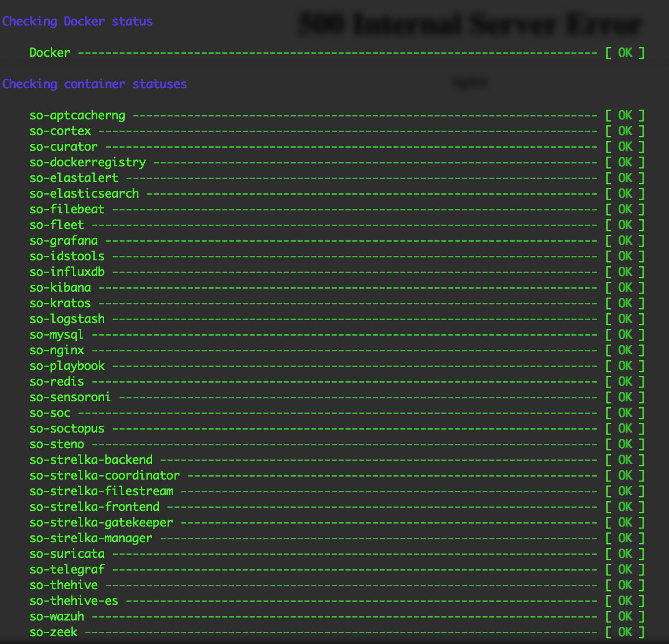
Task: Click OK status beside so-zeek
Action: (x=625, y=632)
